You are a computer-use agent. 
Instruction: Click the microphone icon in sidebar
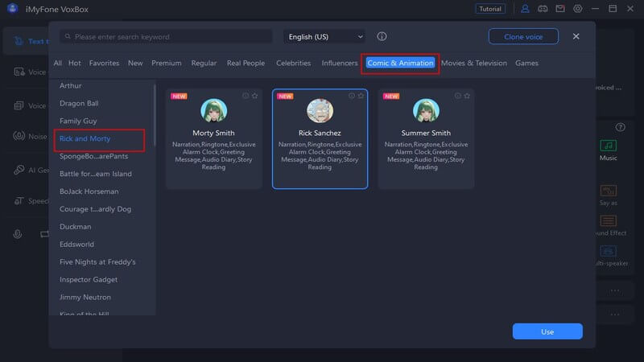click(17, 234)
